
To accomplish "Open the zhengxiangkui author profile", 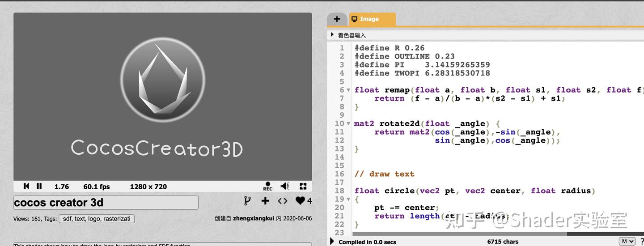I will point(254,218).
